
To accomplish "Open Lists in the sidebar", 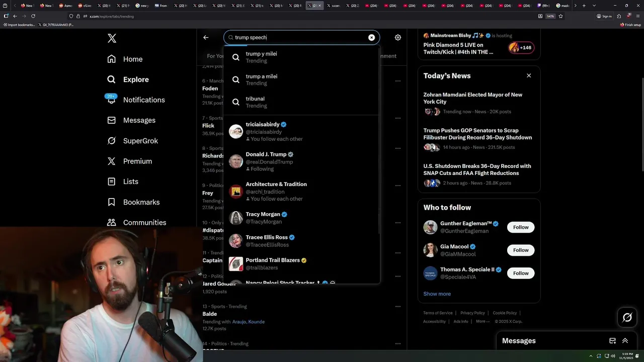I will tap(123, 182).
